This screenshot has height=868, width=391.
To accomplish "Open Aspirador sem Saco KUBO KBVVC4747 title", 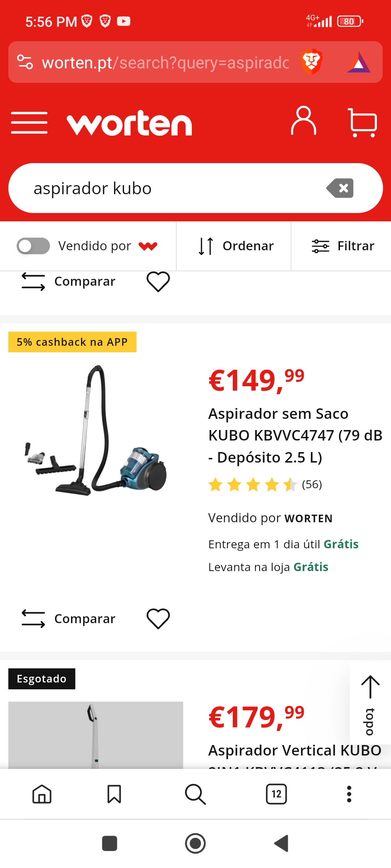I will 295,435.
